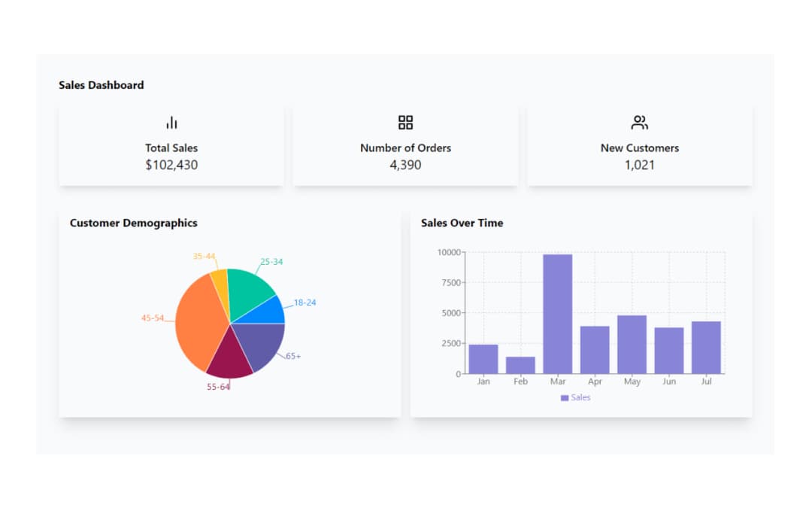Click the Sales legend marker under the bar chart
812x508 pixels.
pyautogui.click(x=565, y=397)
